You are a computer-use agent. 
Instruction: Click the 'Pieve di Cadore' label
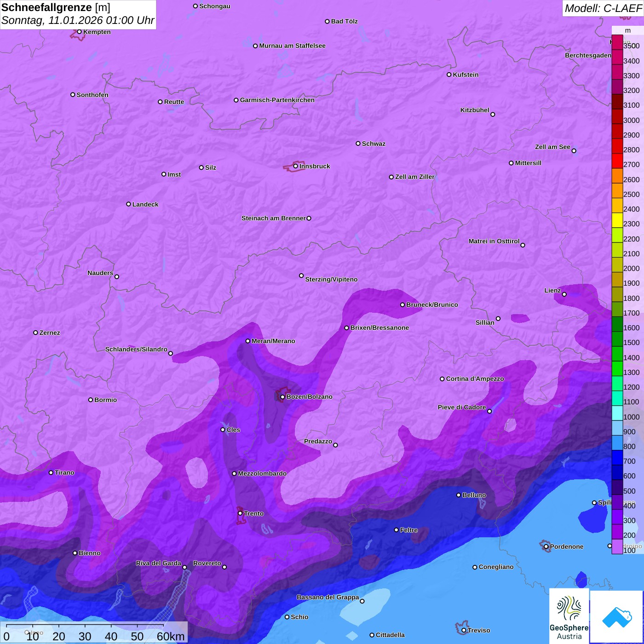pyautogui.click(x=462, y=407)
